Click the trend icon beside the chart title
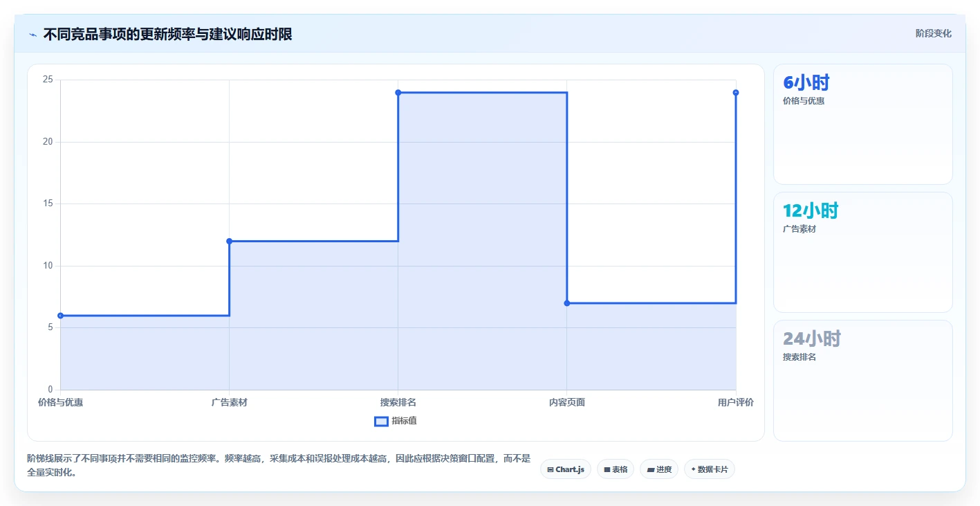 coord(33,34)
